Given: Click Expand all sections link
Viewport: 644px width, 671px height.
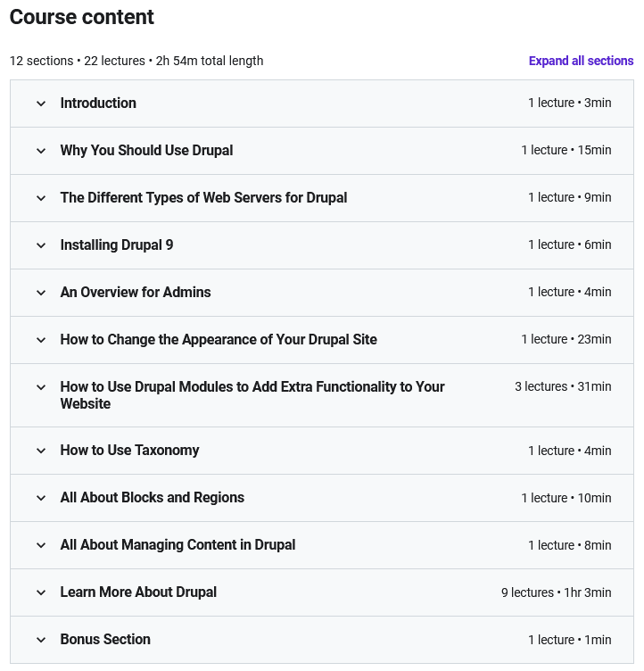Looking at the screenshot, I should 581,61.
